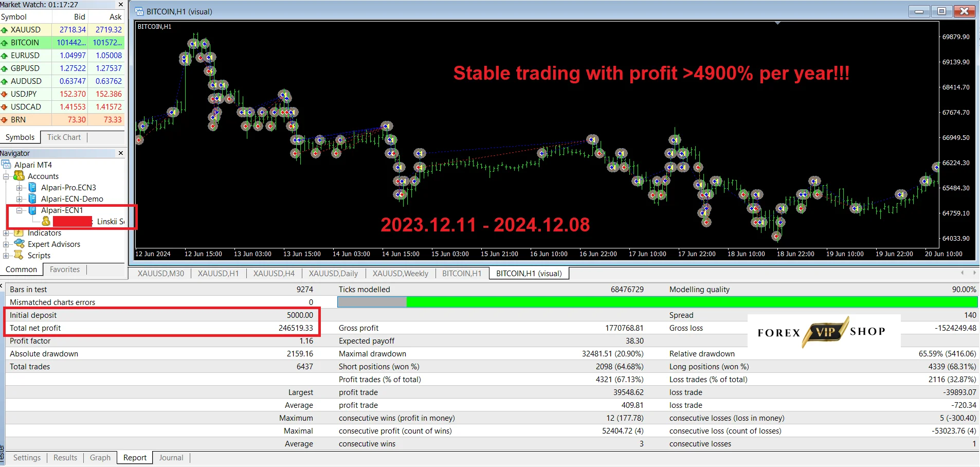Open the tester Settings tab
The width and height of the screenshot is (980, 467).
(x=27, y=458)
